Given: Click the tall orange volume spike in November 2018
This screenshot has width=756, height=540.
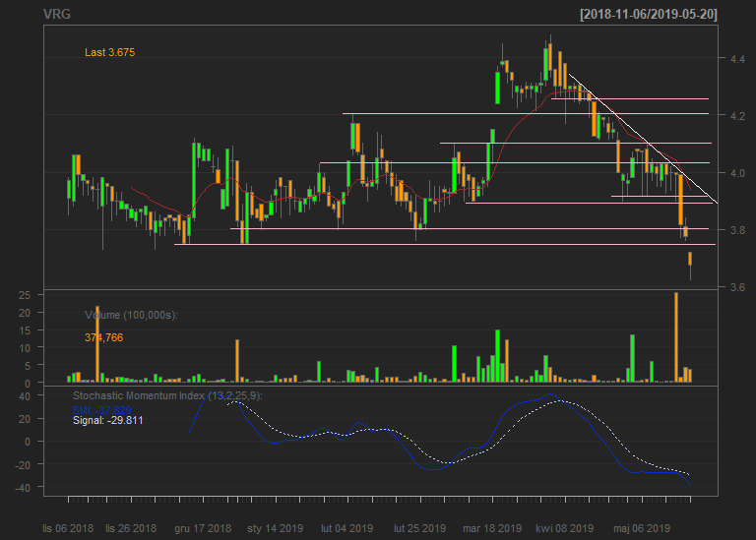Looking at the screenshot, I should point(97,344).
